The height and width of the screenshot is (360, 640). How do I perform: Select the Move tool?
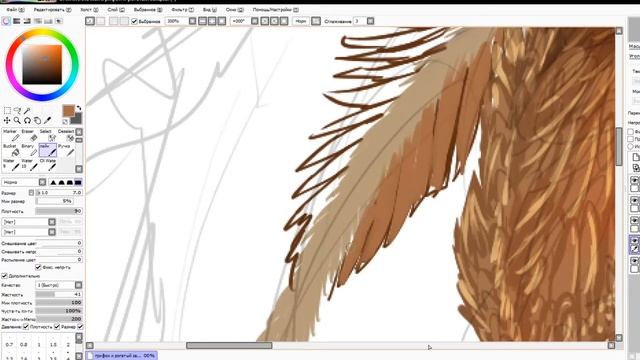(x=7, y=120)
